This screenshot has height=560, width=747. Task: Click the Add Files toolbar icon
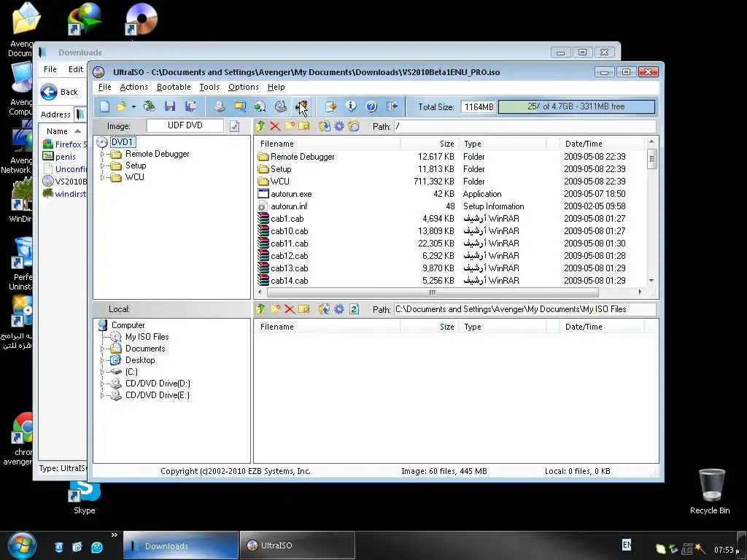330,106
